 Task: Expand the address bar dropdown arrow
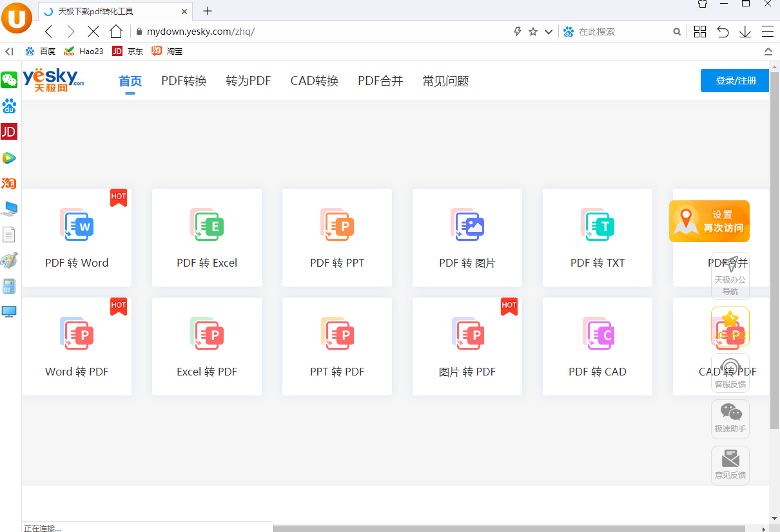point(549,32)
